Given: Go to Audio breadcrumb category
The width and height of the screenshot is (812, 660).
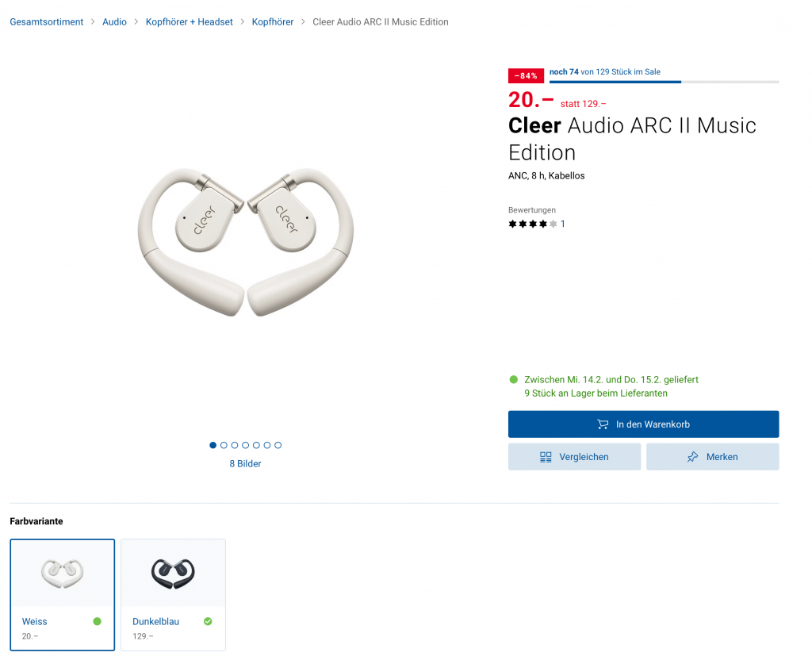Looking at the screenshot, I should [114, 22].
